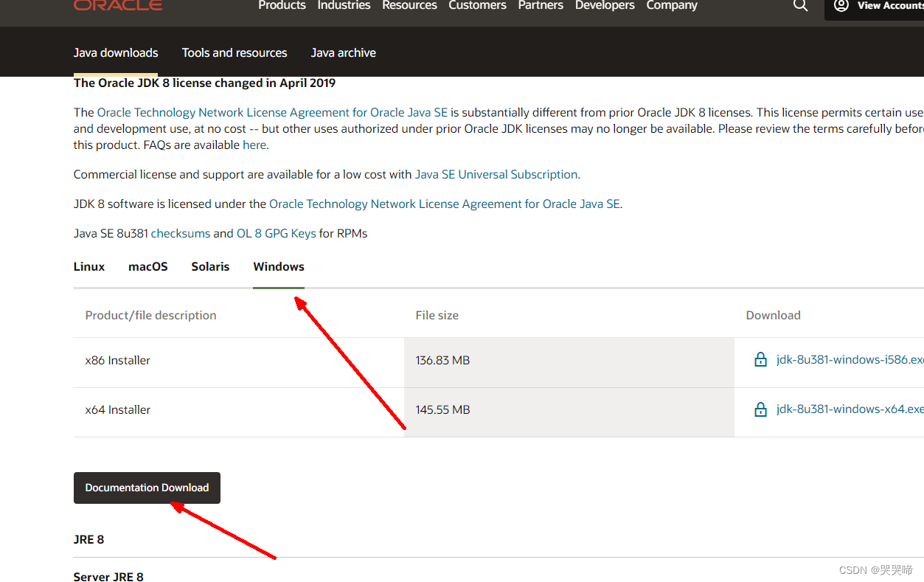Open license agreement link after 'licensed under the'
Image resolution: width=924 pixels, height=582 pixels.
pos(445,204)
